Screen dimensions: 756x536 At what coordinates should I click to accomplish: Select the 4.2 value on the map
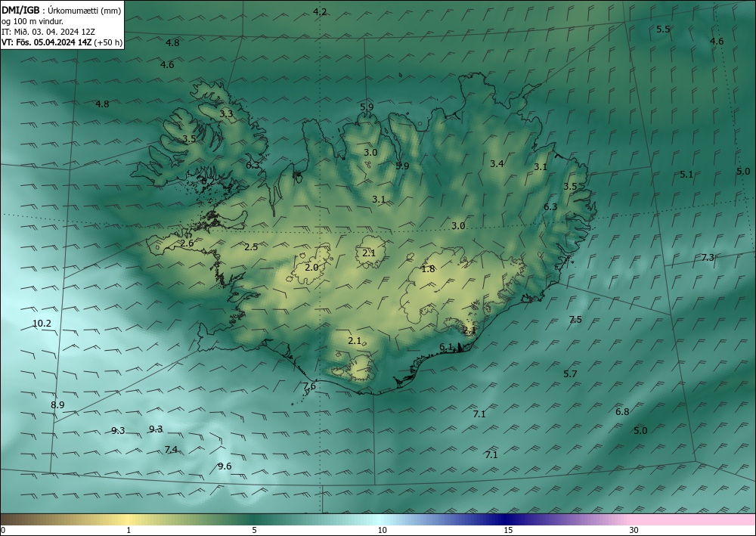click(320, 11)
